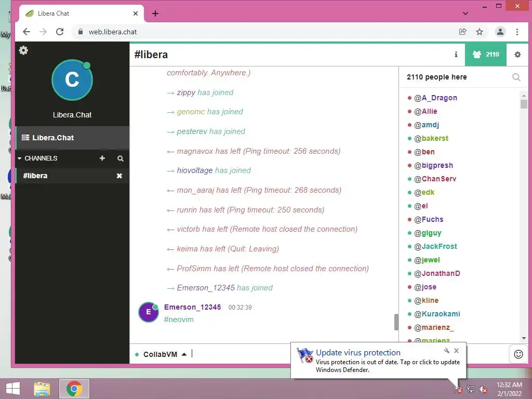Reload the web.libera.chat page
Screen dimensions: 532x399
point(60,32)
